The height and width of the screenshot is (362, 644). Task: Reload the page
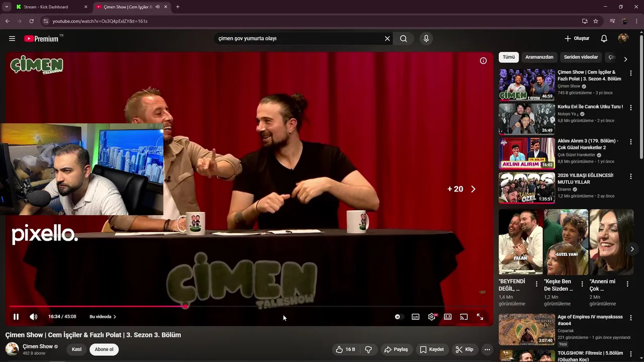pyautogui.click(x=31, y=21)
